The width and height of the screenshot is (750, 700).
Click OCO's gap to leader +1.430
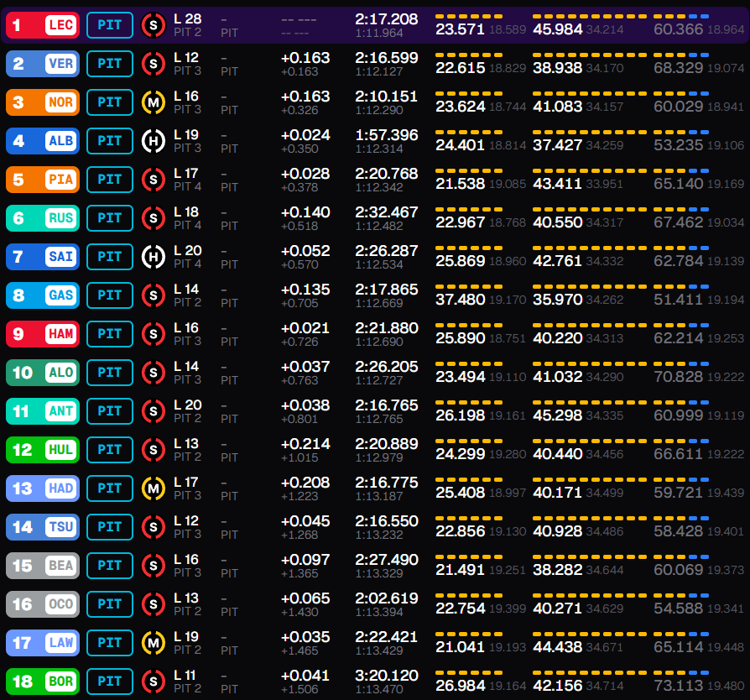[299, 612]
